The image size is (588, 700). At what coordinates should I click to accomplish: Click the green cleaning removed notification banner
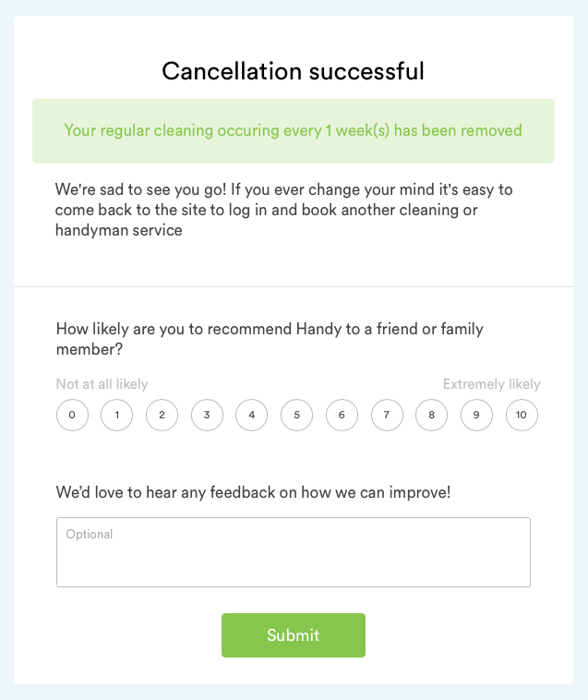[x=294, y=131]
